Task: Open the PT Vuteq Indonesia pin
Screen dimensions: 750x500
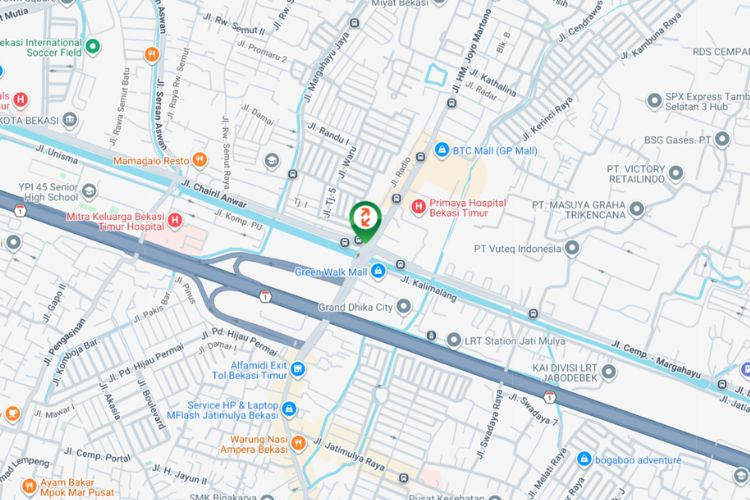Action: 572,248
